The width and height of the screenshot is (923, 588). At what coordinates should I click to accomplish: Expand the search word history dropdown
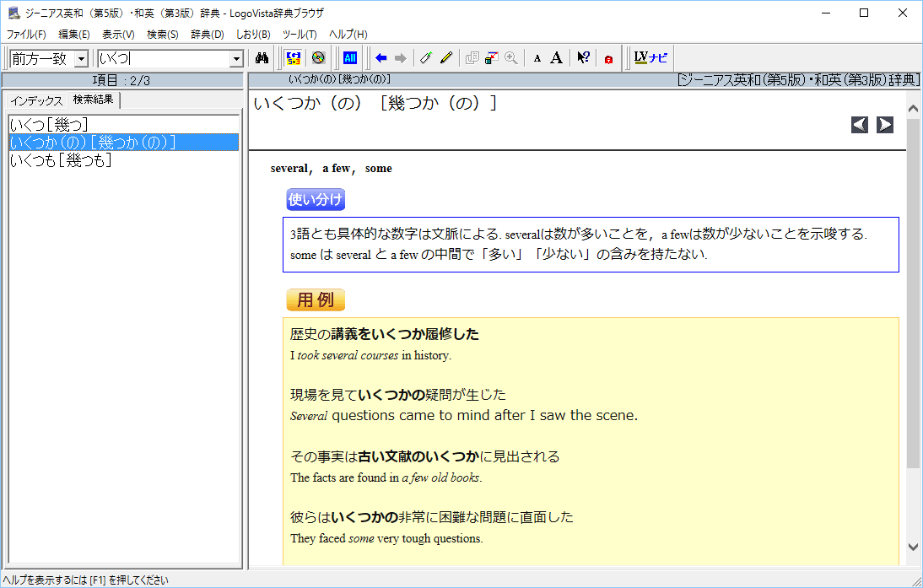pos(236,59)
